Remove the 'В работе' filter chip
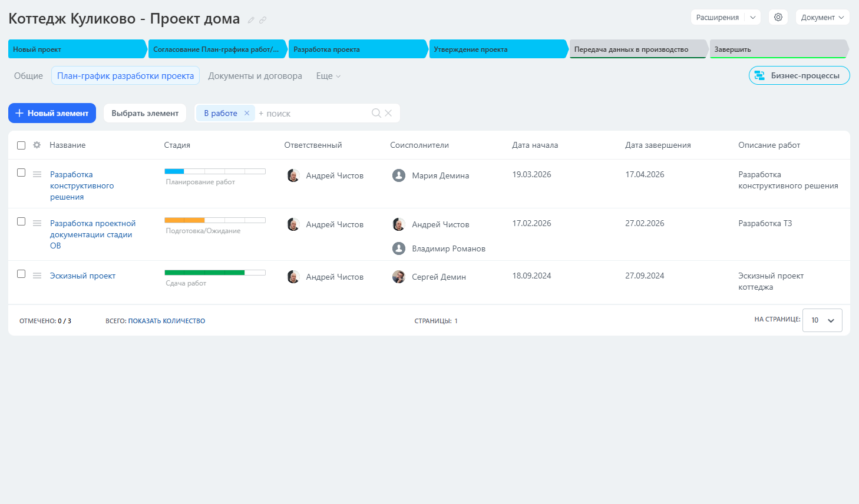Screen dimensions: 859x504 point(247,113)
